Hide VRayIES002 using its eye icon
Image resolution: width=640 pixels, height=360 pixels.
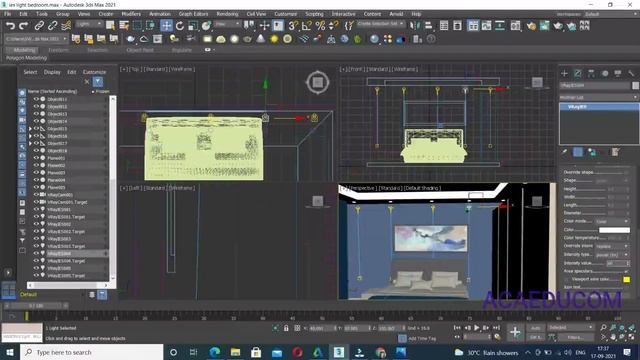[36, 224]
